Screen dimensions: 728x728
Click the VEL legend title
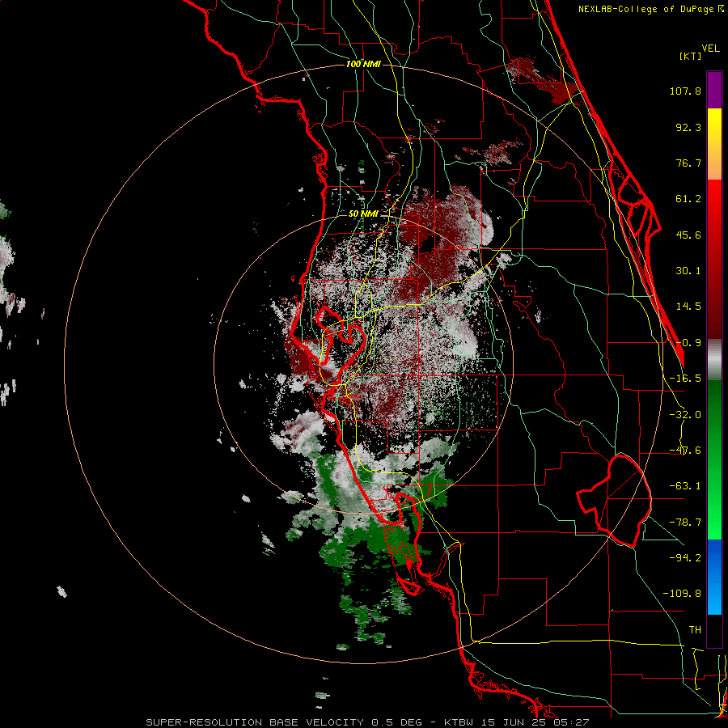click(x=710, y=49)
